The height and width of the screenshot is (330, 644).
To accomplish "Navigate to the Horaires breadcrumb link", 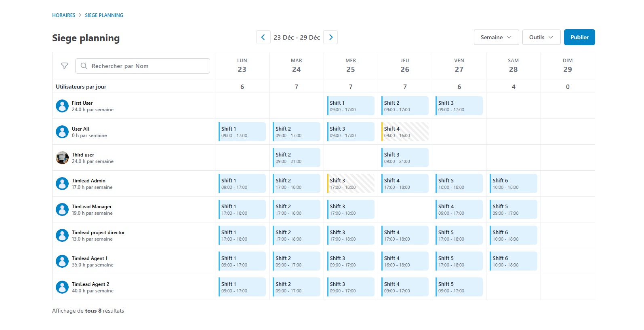I will click(x=63, y=15).
